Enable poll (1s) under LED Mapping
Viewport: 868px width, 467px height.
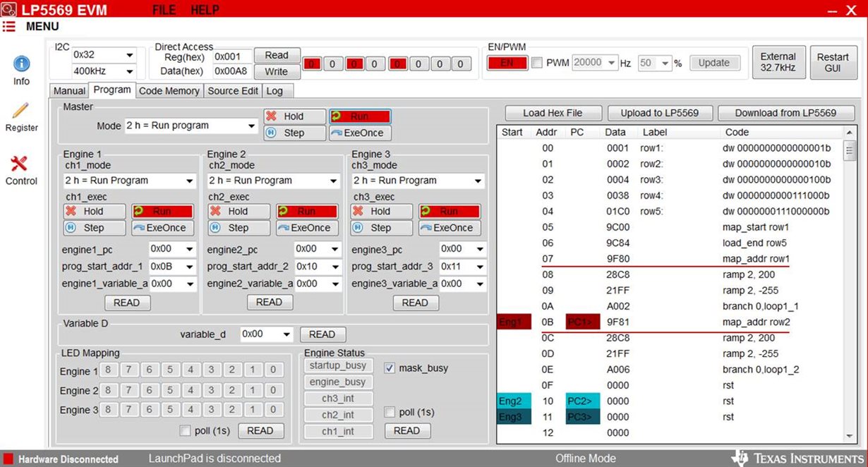[x=186, y=430]
